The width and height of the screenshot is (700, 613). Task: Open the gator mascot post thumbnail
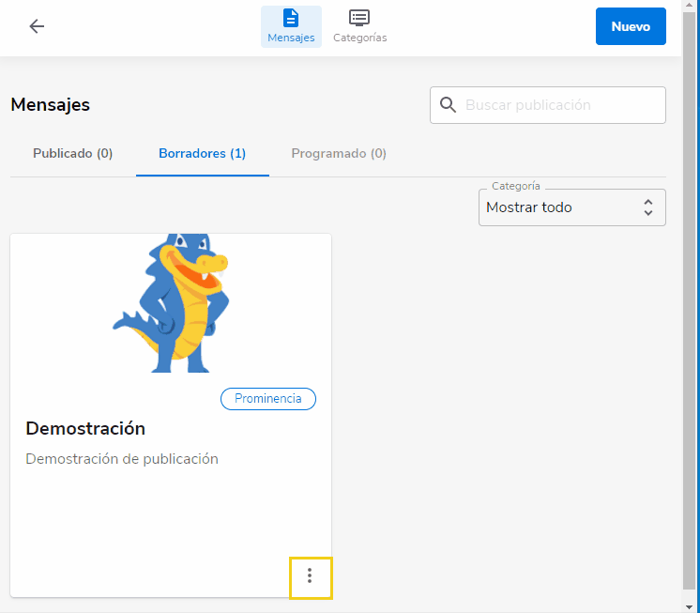pos(171,302)
